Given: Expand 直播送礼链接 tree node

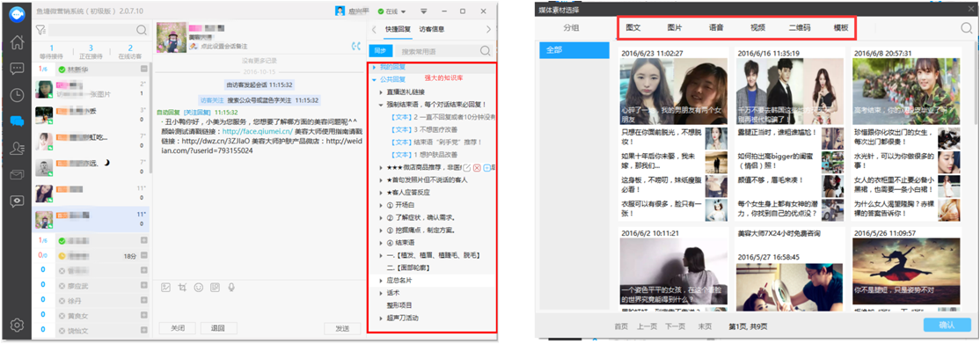Looking at the screenshot, I should coord(382,92).
